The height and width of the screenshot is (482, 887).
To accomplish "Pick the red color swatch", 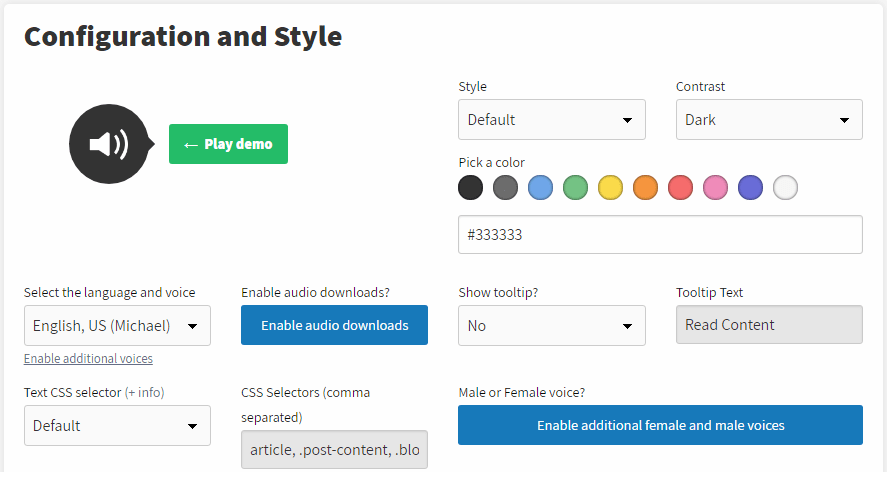I will 681,188.
